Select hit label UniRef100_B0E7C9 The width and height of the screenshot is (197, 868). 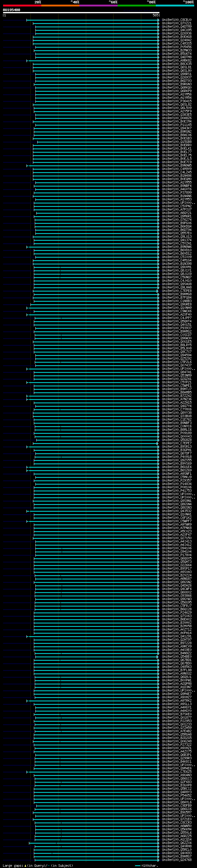pyautogui.click(x=177, y=162)
